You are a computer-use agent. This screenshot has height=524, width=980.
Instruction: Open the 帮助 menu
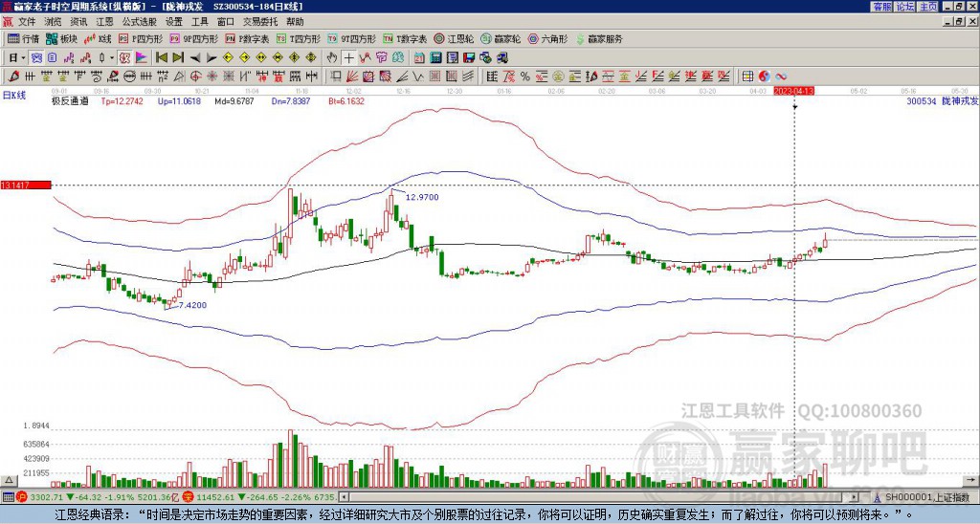click(295, 22)
